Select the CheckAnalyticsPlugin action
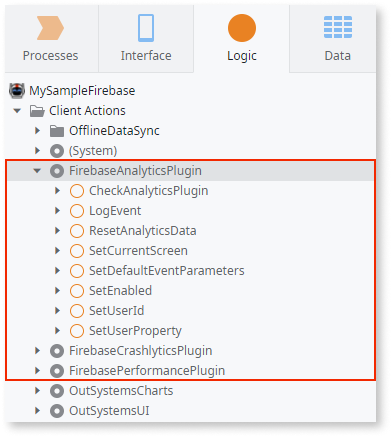Screen dimensions: 391x437 tap(149, 191)
